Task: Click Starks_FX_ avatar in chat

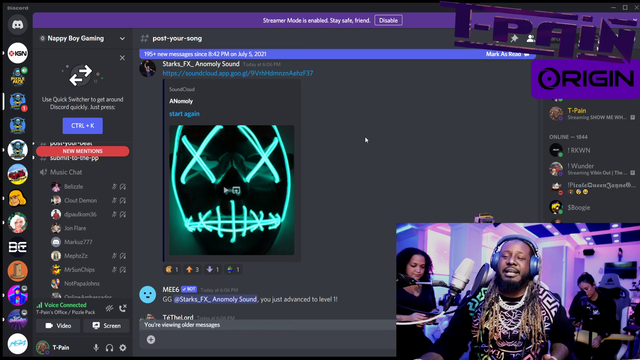Action: tap(147, 69)
